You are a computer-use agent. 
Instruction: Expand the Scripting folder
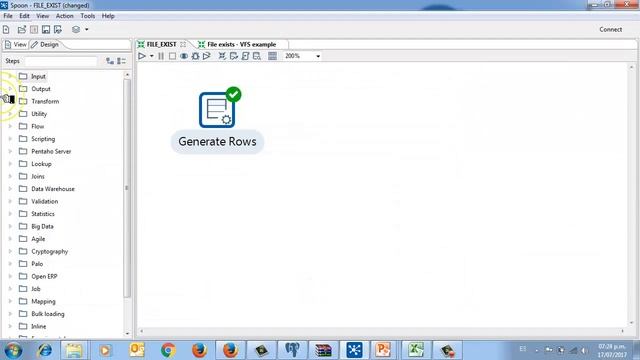(x=10, y=139)
